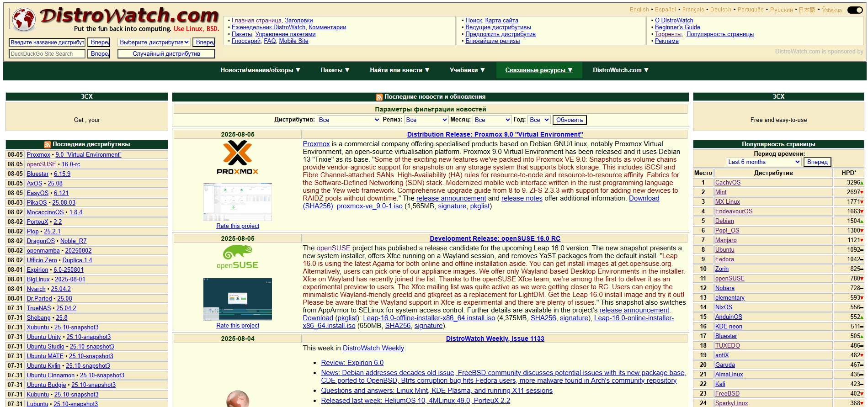Switch language to Deutsch
868x407 pixels.
(721, 10)
